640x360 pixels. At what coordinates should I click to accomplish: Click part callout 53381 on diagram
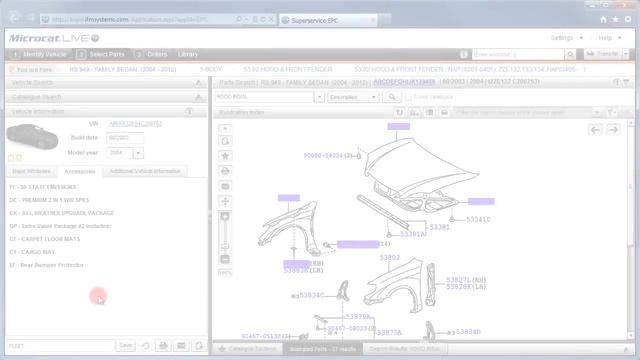[x=440, y=227]
